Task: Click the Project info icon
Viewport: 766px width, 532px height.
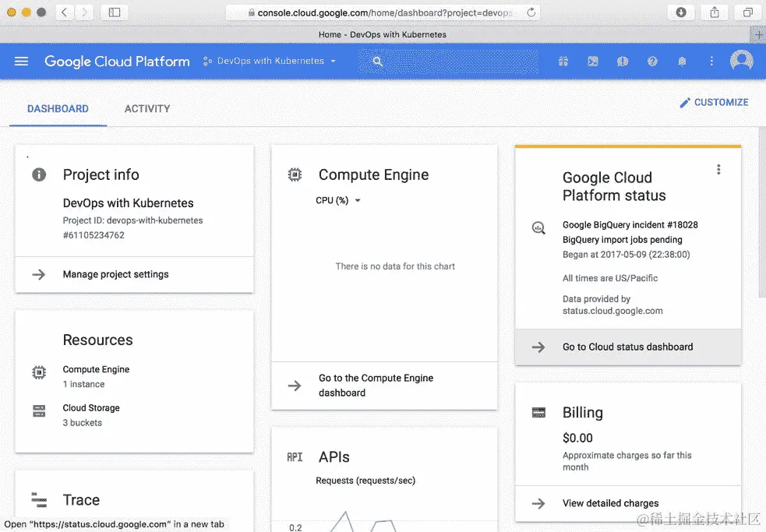Action: click(39, 174)
